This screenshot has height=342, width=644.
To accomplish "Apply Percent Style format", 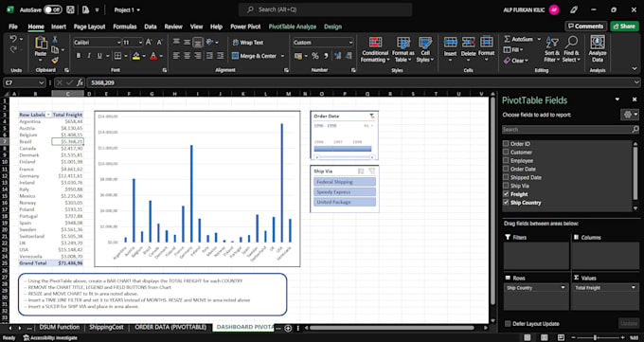I will (x=315, y=56).
